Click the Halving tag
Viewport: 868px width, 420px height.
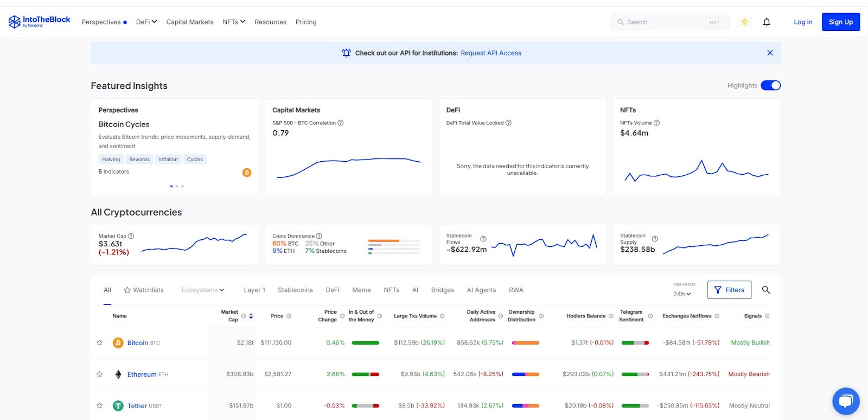111,160
